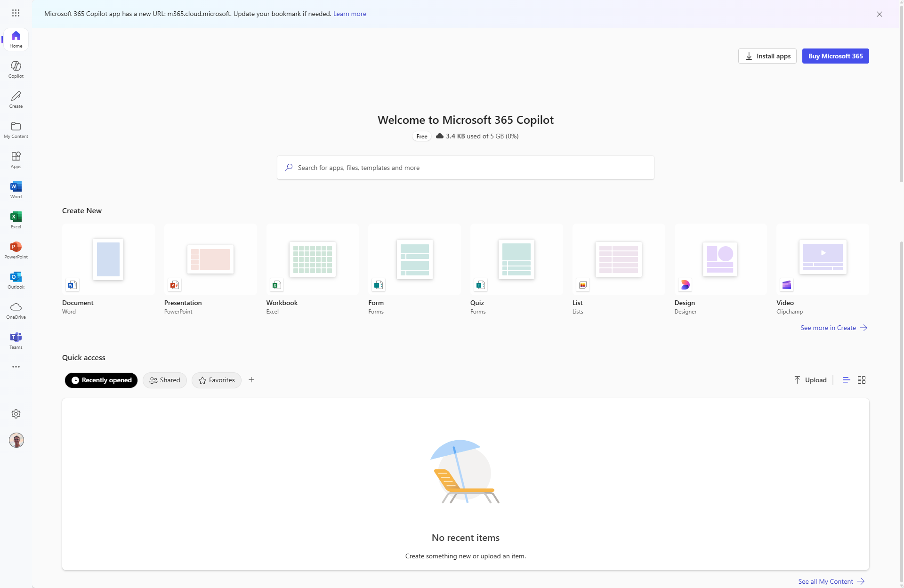
Task: Click the Install apps button
Action: (x=767, y=56)
